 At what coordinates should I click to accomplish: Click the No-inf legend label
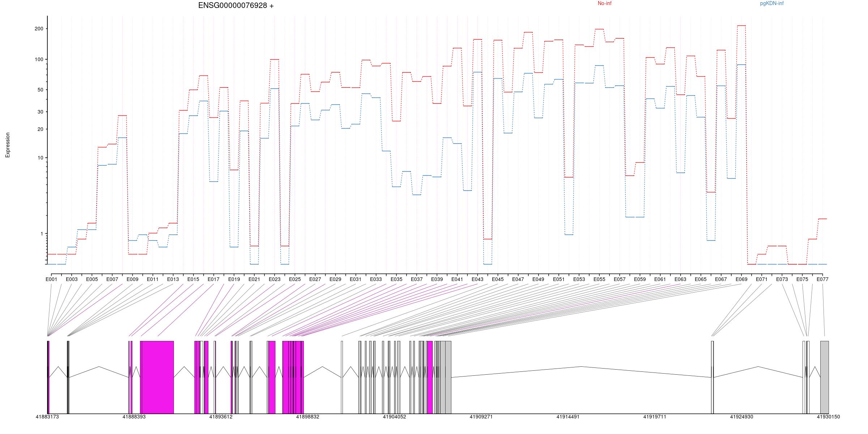[604, 4]
